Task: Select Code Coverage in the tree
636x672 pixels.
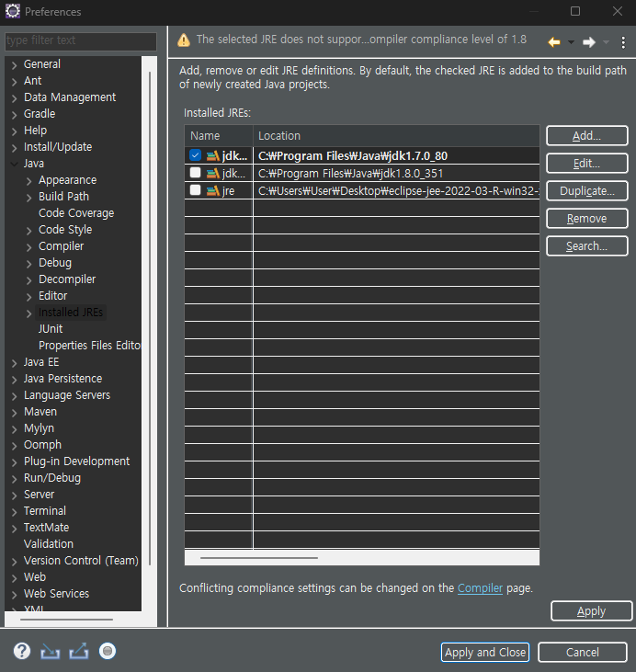Action: click(x=76, y=213)
